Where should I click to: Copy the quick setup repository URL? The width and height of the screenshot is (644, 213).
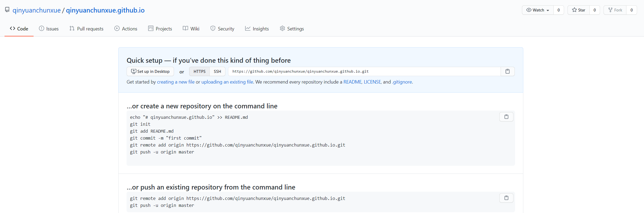coord(508,71)
